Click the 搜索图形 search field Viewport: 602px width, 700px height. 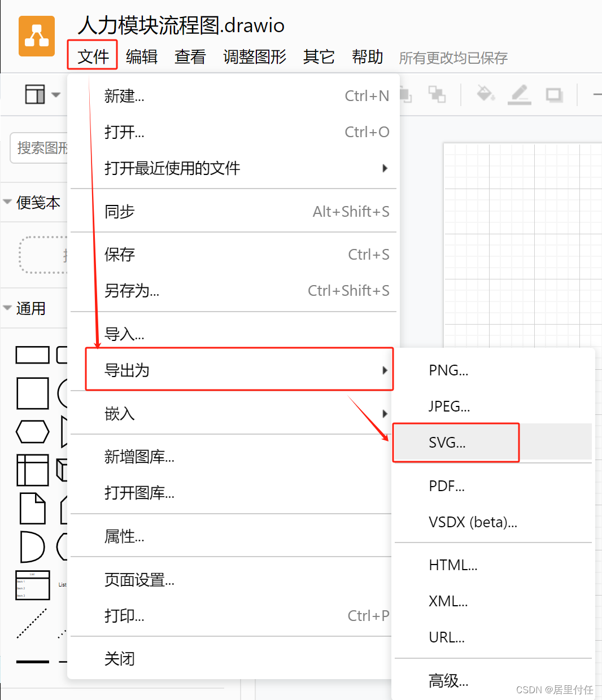point(40,148)
